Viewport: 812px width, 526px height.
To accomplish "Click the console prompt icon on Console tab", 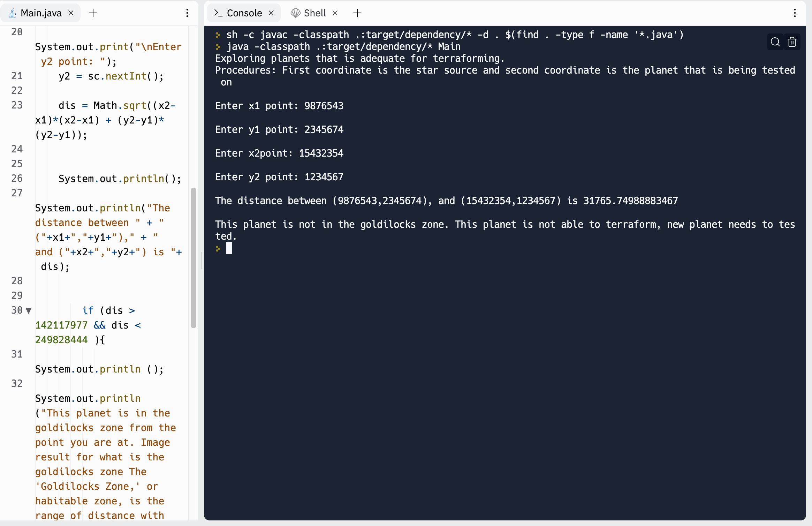I will tap(218, 13).
